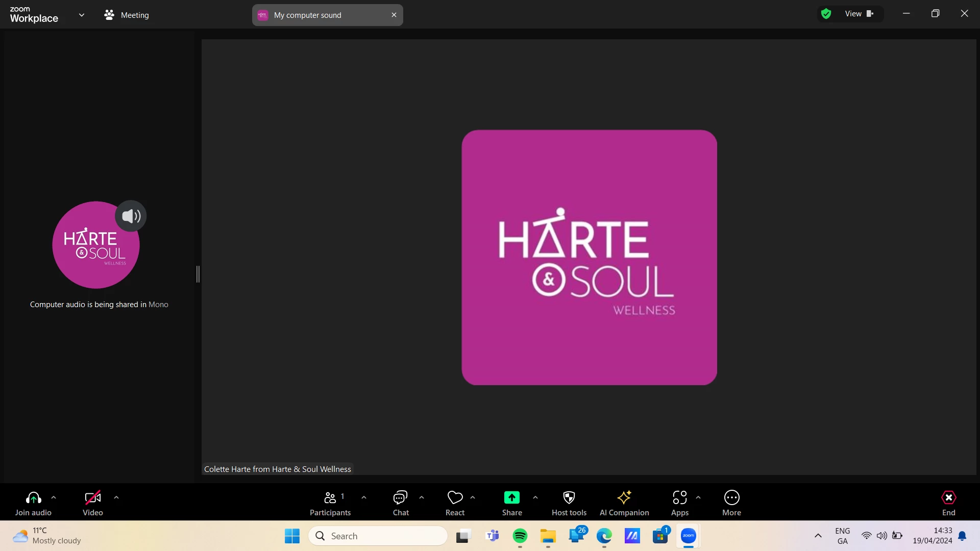Click the panel divider resize handle
The height and width of the screenshot is (551, 980).
tap(198, 274)
